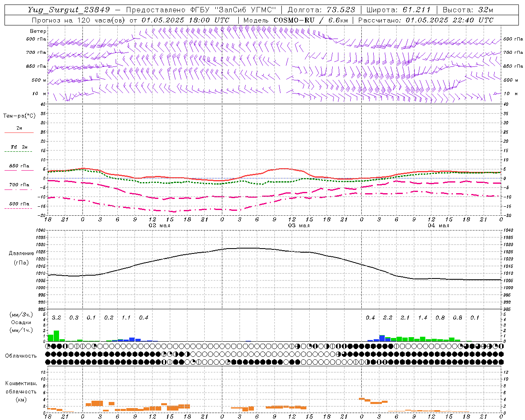This screenshot has height=420, width=525.
Task: Click the '500 гПа' temperature legend entry
Action: (x=19, y=204)
